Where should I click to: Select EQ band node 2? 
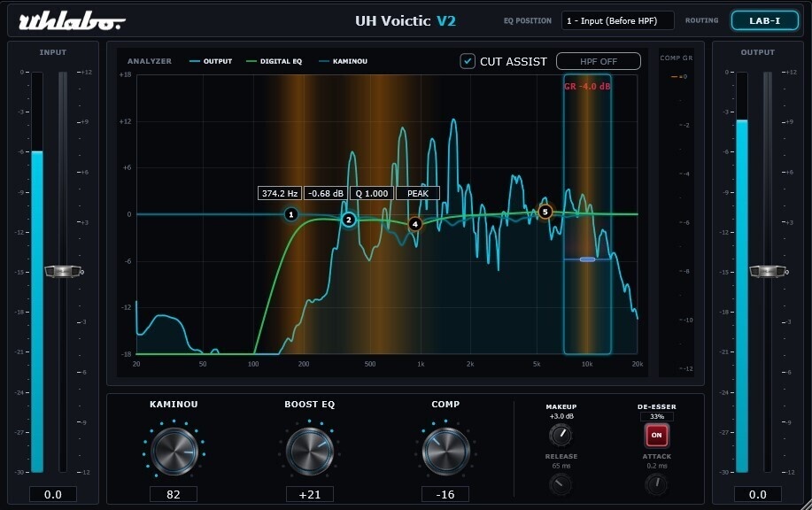coord(349,220)
